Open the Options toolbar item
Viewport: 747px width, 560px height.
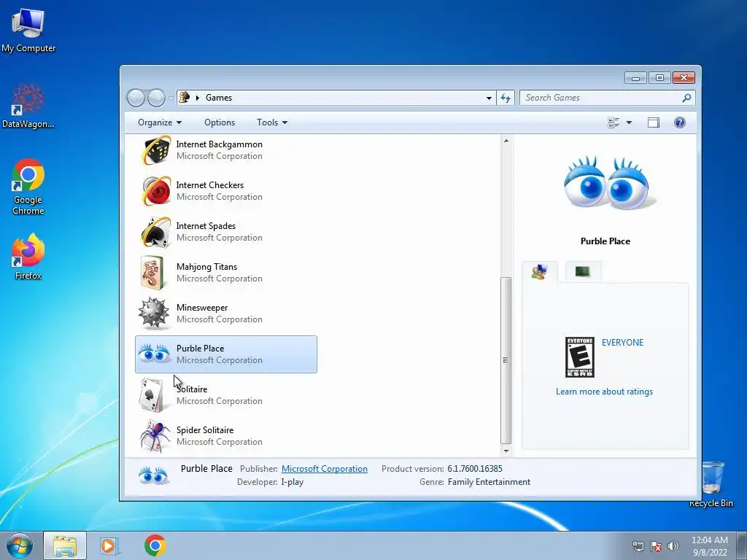220,122
